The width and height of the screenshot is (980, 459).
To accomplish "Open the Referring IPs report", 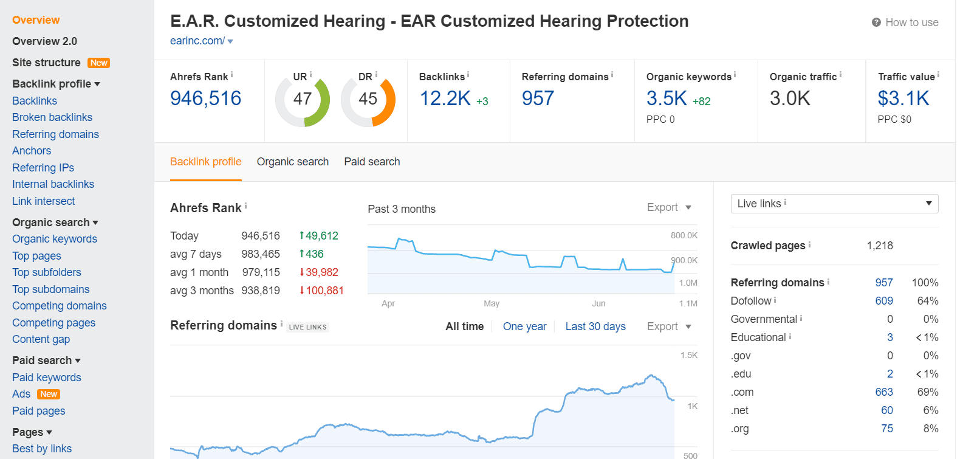I will pyautogui.click(x=43, y=168).
